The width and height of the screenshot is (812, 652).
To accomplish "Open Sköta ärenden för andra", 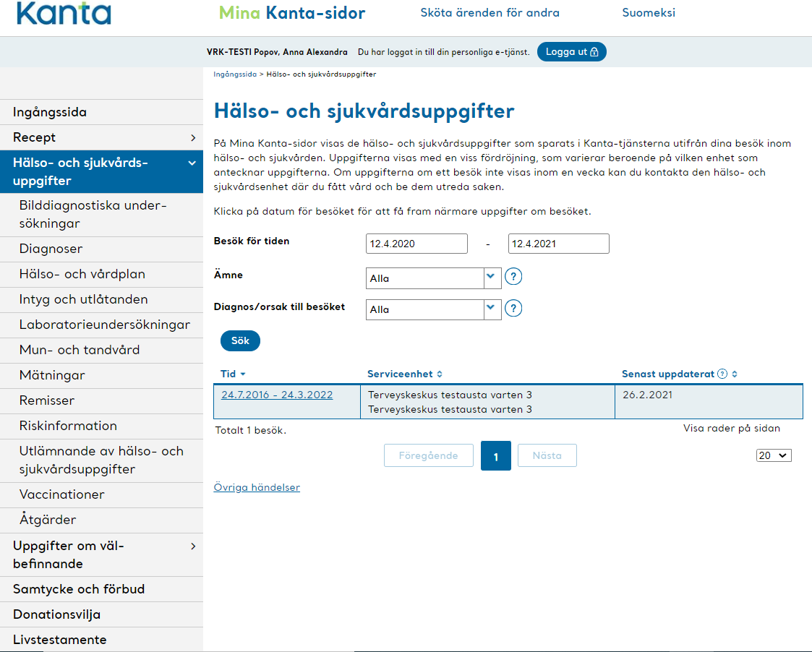I will (490, 13).
